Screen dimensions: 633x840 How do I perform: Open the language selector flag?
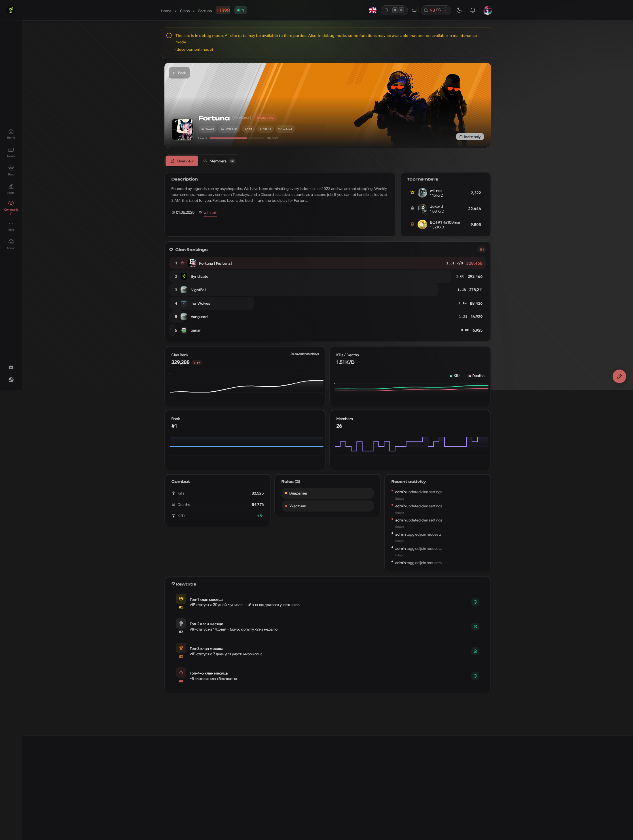[373, 10]
